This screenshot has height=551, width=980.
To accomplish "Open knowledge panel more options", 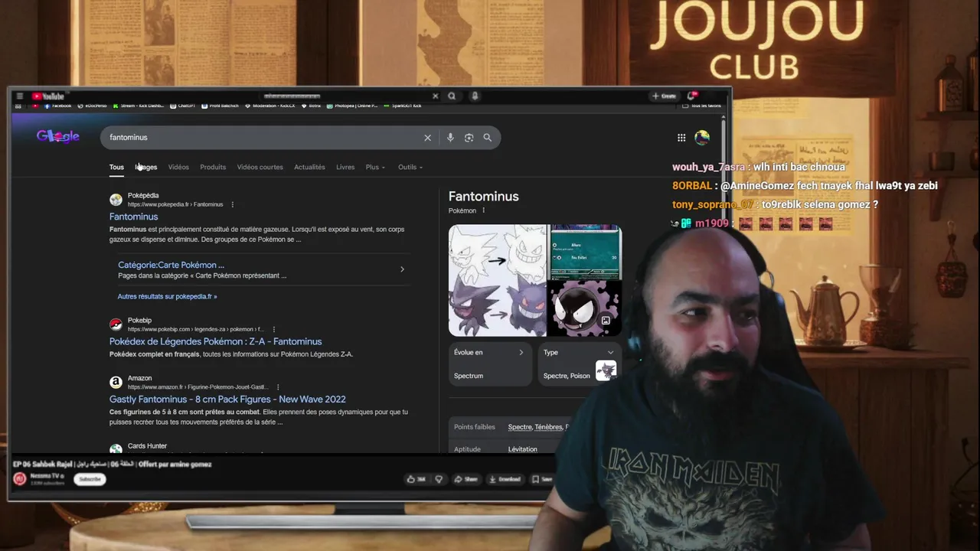I will (483, 210).
